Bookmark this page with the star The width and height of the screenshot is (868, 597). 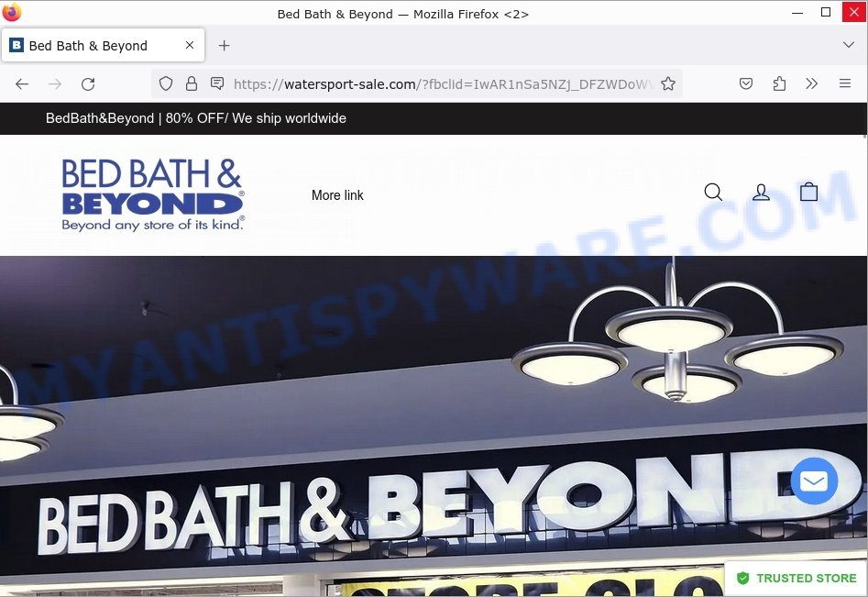pos(668,83)
